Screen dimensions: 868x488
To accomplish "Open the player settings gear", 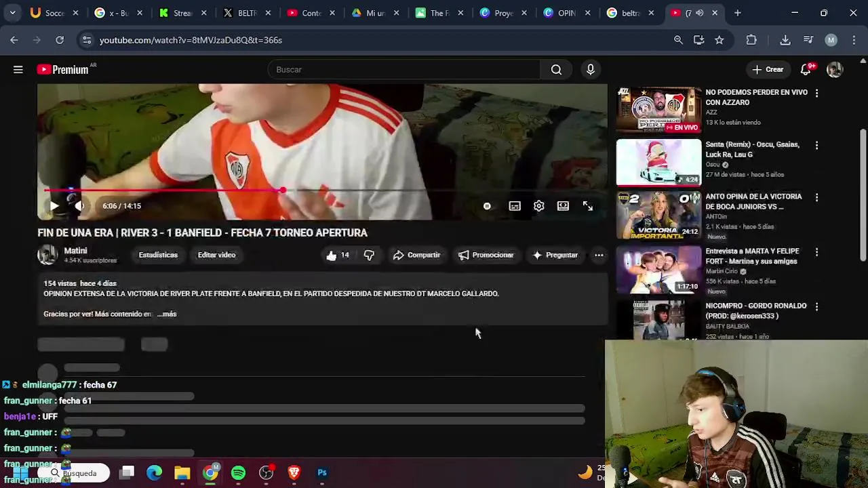I will pyautogui.click(x=538, y=206).
